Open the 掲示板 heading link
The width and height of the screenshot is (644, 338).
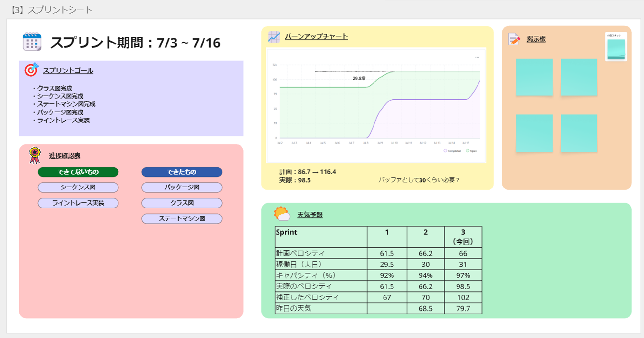pyautogui.click(x=536, y=39)
